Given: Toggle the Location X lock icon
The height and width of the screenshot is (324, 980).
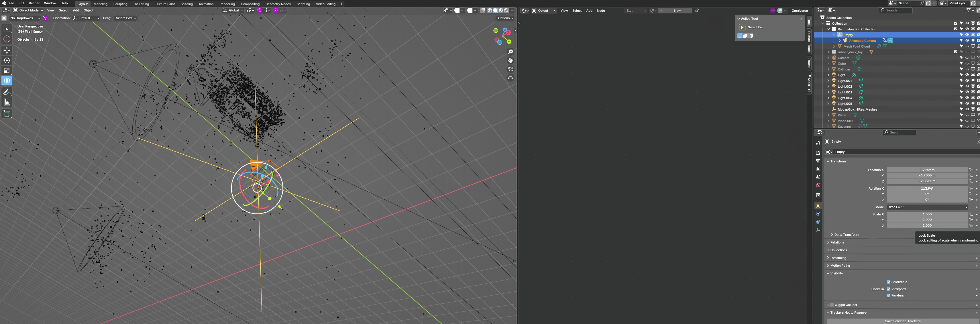Looking at the screenshot, I should click(971, 170).
